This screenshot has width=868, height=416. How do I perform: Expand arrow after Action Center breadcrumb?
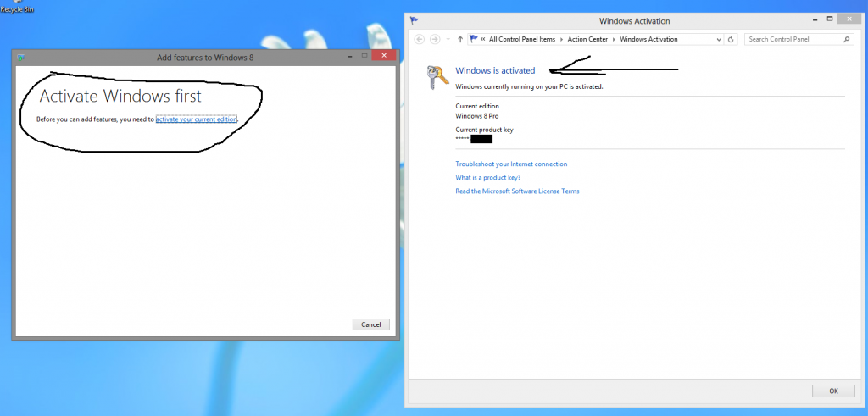(614, 39)
